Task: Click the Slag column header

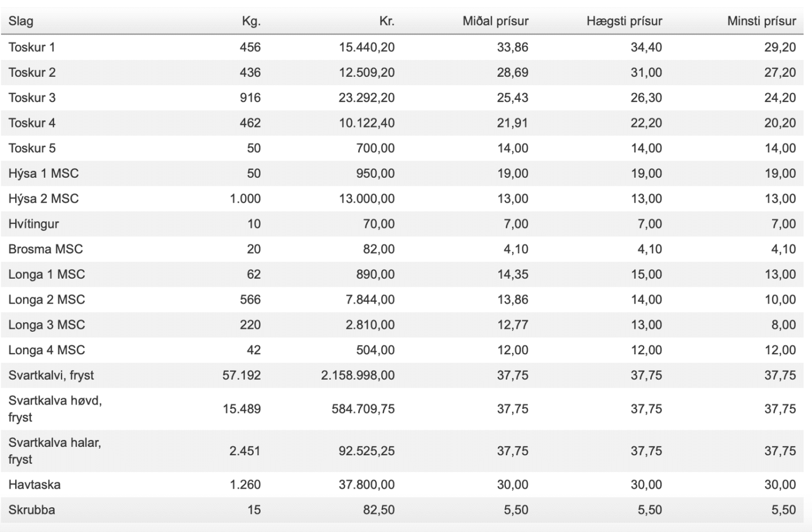Action: (21, 21)
